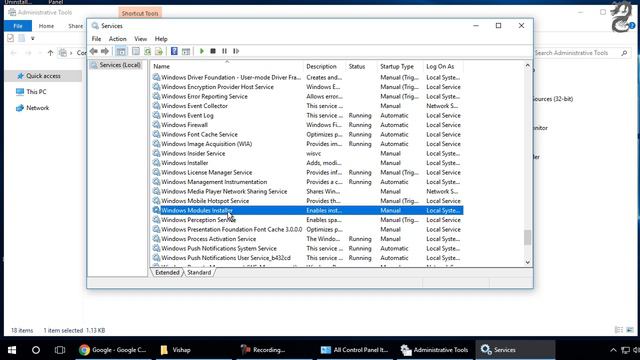Select Windows Insider Service row
This screenshot has width=640, height=360.
pyautogui.click(x=307, y=153)
